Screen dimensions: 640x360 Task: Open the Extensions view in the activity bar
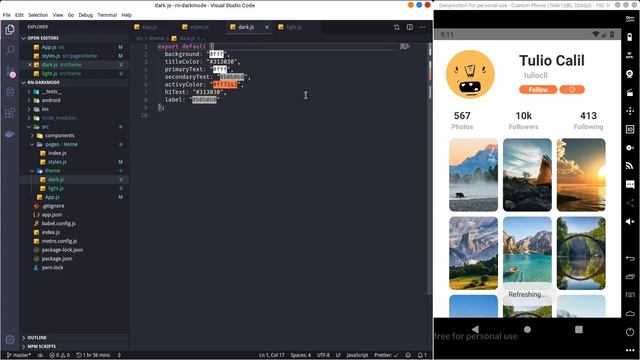(10, 113)
